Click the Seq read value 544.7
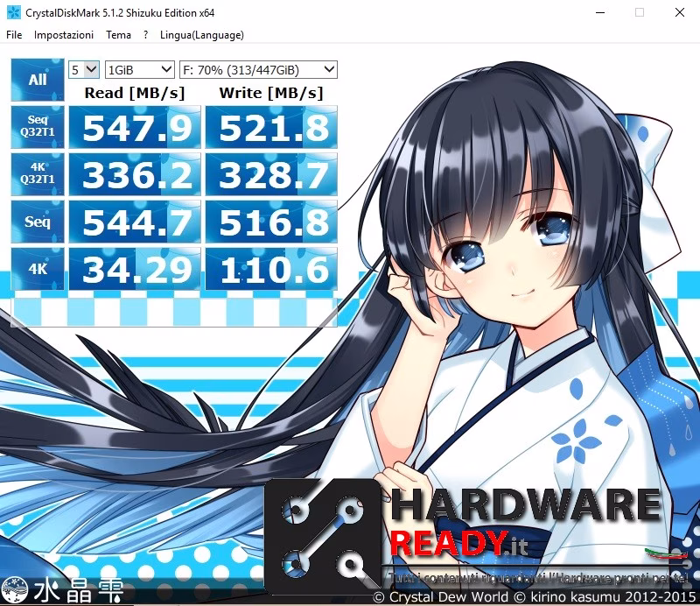Screen dimensions: 700x606 click(x=135, y=222)
